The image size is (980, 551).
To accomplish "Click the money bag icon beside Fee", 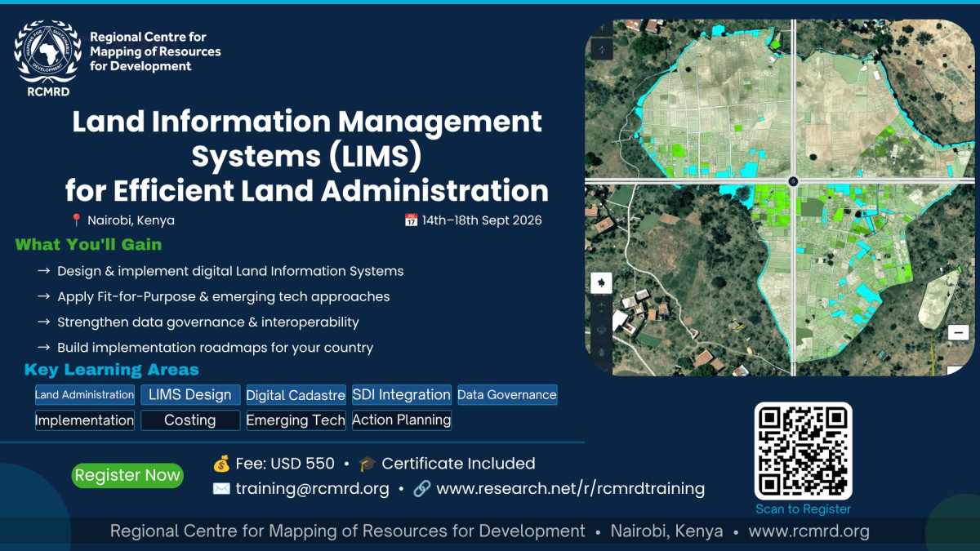I will point(221,464).
